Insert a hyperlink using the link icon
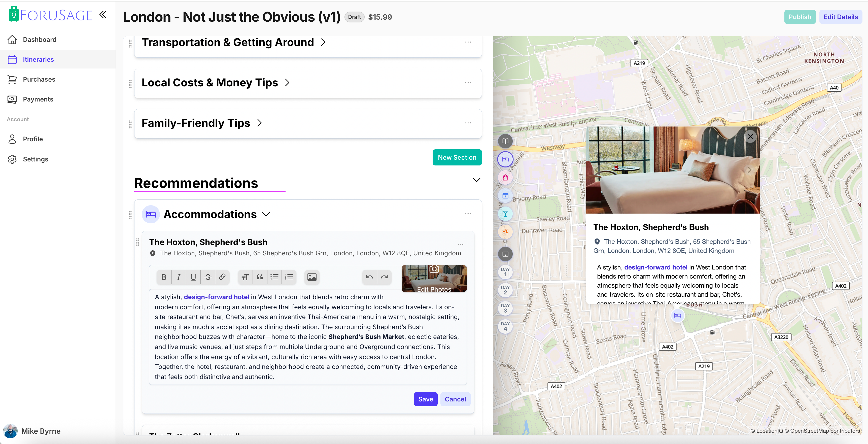This screenshot has width=868, height=444. [222, 277]
